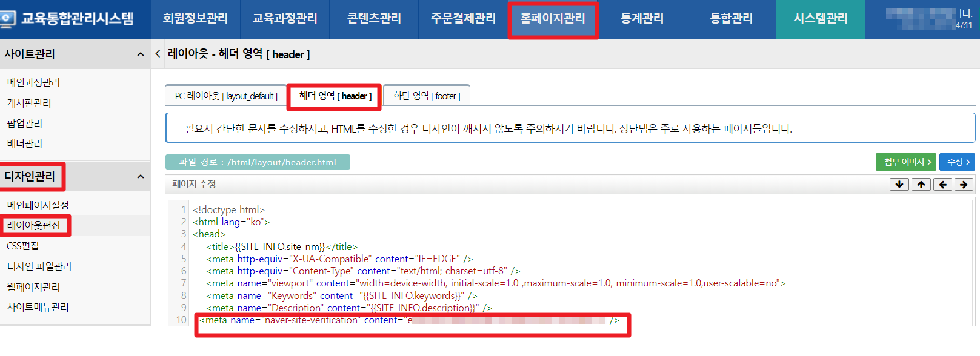Click the back chevron beside the page title
The image size is (980, 356).
click(x=158, y=54)
